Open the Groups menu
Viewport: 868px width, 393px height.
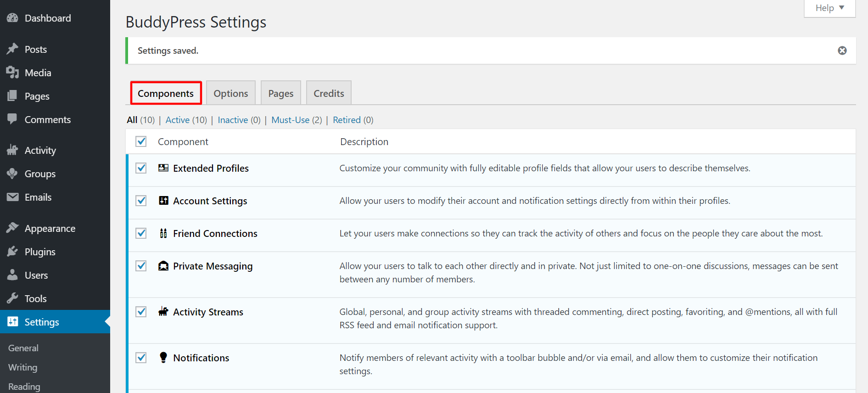click(x=55, y=174)
